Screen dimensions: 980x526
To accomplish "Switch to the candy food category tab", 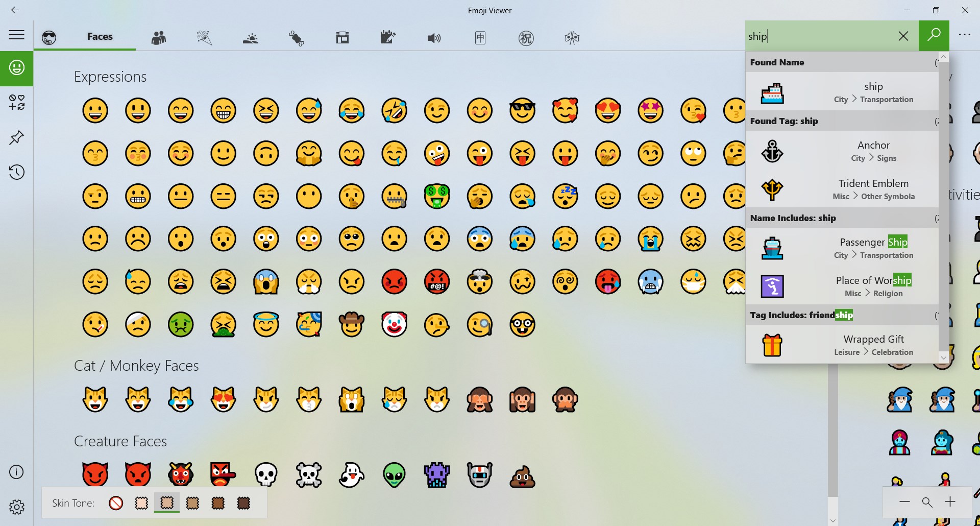I will pos(296,37).
